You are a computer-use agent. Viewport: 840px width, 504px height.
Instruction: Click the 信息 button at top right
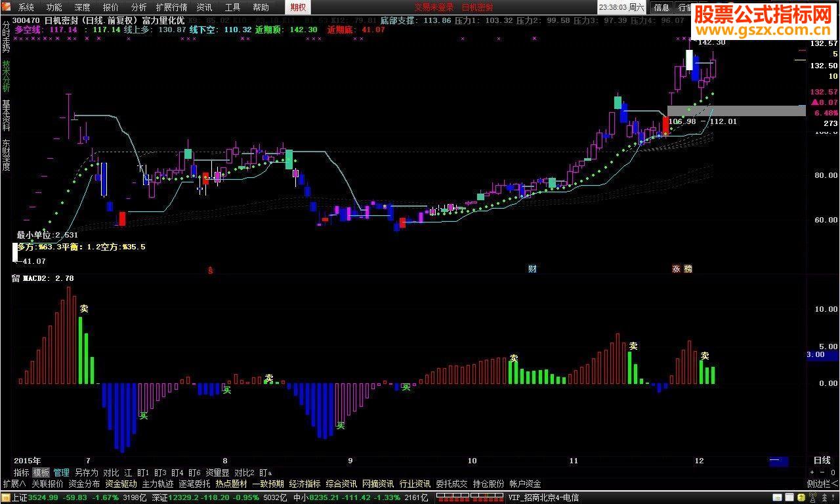point(661,7)
